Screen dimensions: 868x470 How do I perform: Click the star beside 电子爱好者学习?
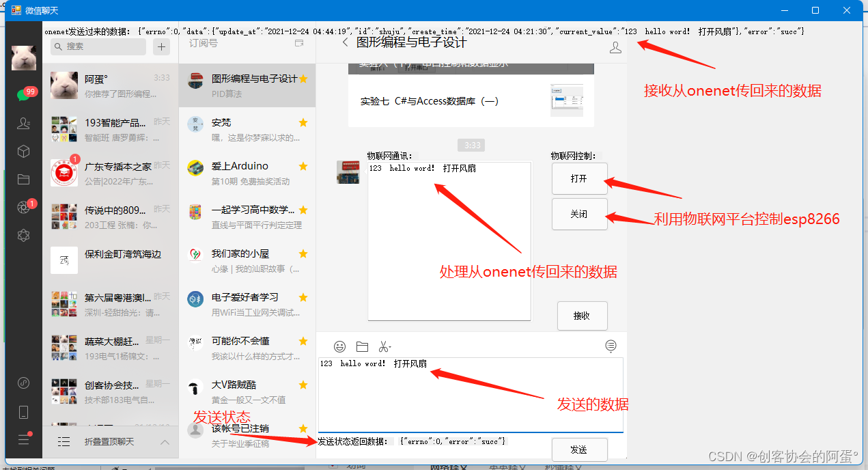tap(303, 297)
